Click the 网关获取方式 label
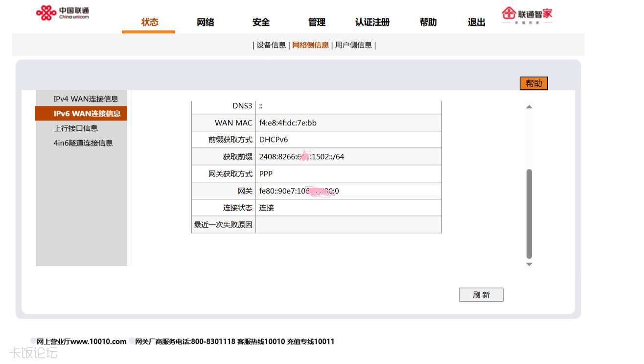Screen dimensions: 644x364 pos(230,174)
